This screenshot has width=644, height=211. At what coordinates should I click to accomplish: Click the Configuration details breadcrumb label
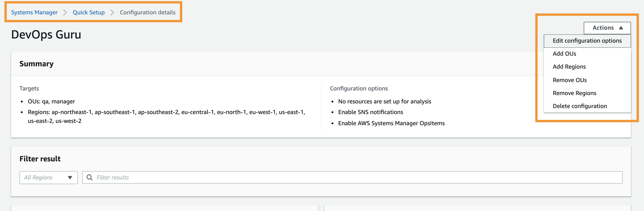point(147,12)
